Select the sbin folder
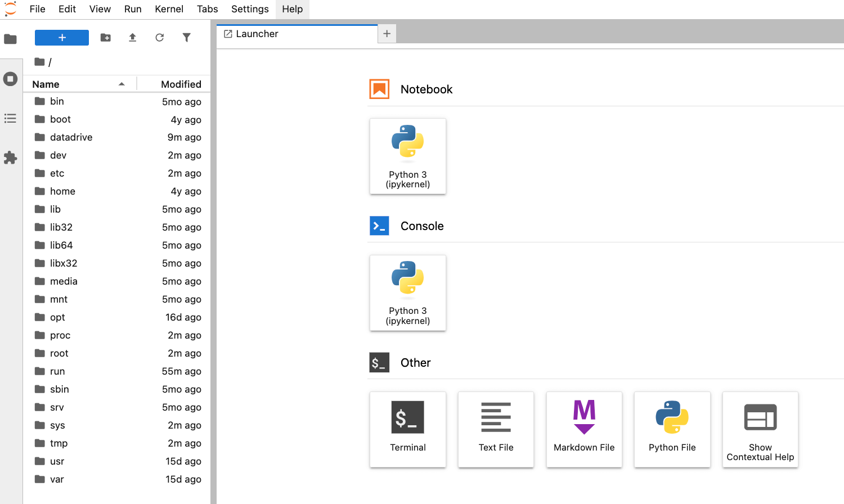Viewport: 844px width, 504px height. [x=117, y=389]
